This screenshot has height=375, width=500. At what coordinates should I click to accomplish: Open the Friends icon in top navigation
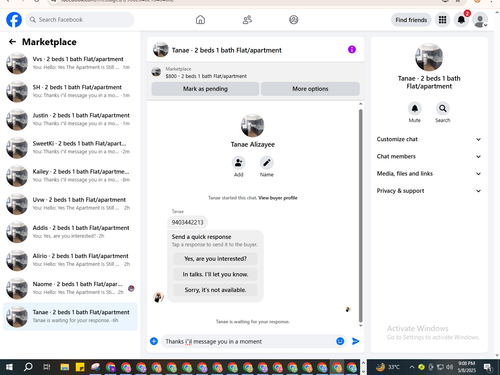pyautogui.click(x=247, y=20)
